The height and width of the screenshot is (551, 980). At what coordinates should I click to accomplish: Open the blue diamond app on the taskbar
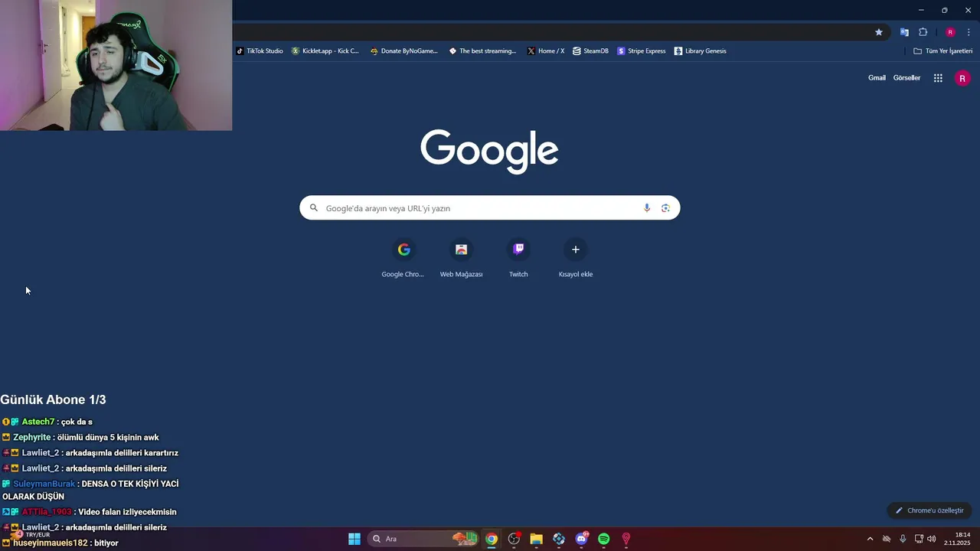pyautogui.click(x=559, y=539)
